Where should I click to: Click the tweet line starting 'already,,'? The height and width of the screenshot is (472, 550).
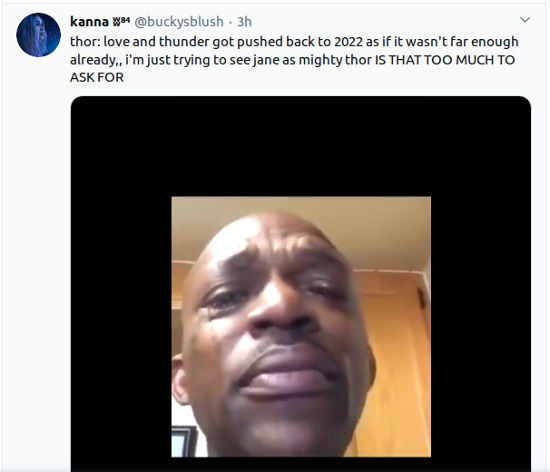(292, 60)
